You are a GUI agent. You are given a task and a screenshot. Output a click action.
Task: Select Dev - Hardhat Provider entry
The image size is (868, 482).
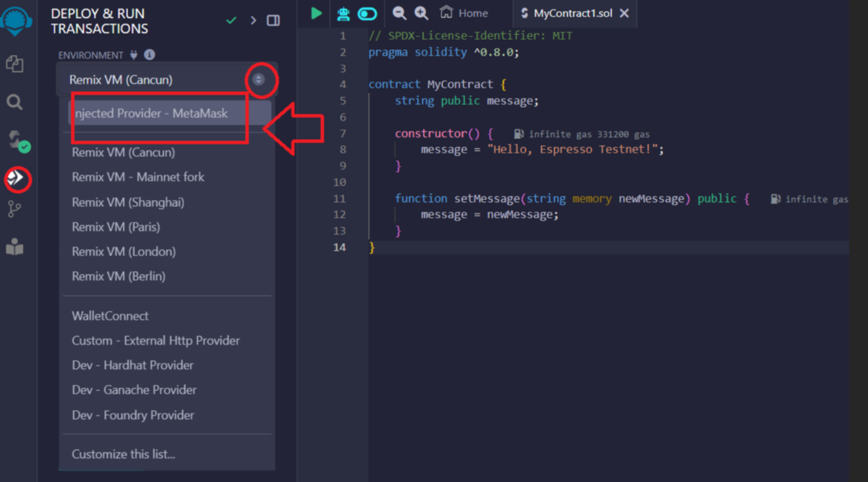click(133, 365)
